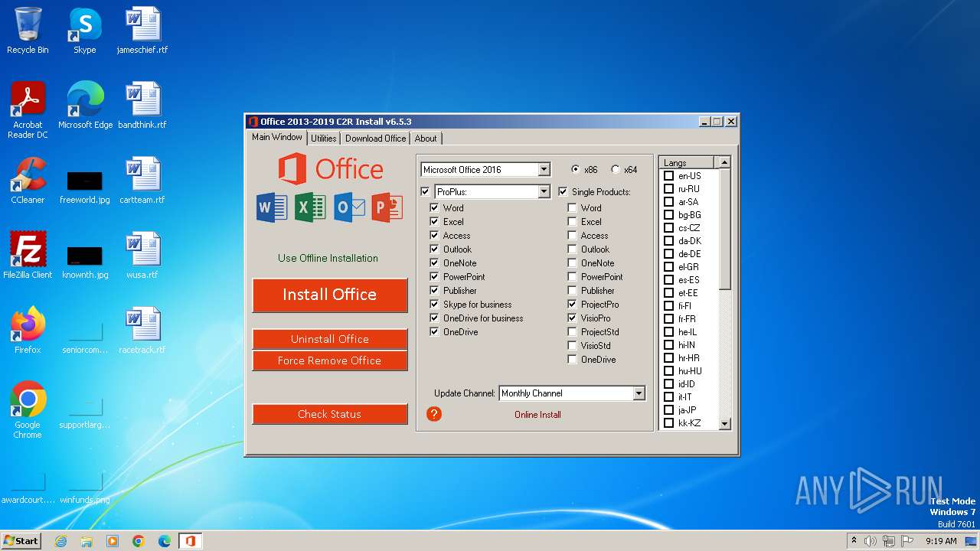
Task: Launch Google Chrome desktop shortcut
Action: pyautogui.click(x=28, y=410)
